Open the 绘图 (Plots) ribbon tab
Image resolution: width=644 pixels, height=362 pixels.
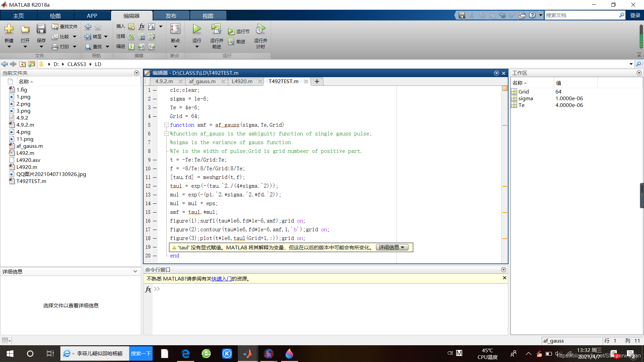coord(55,16)
